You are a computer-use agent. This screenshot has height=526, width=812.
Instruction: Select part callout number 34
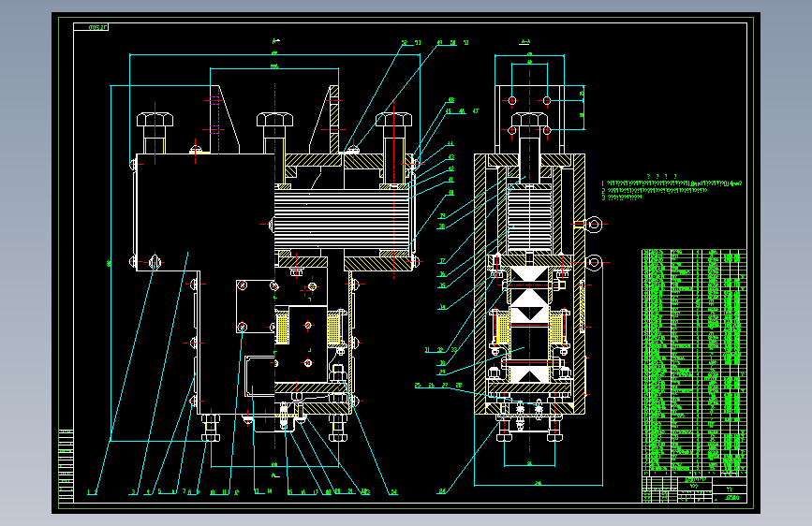[442, 308]
